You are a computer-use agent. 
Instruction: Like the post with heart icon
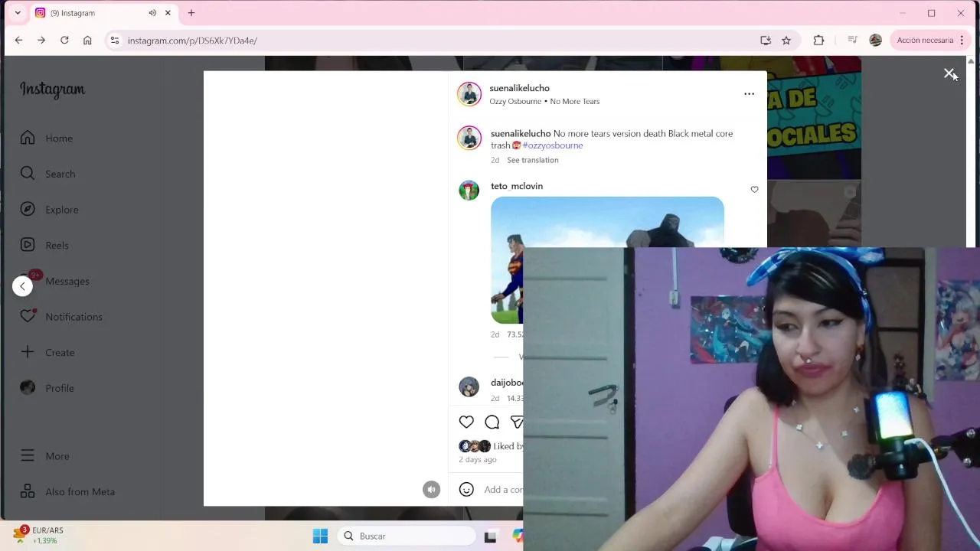tap(466, 422)
